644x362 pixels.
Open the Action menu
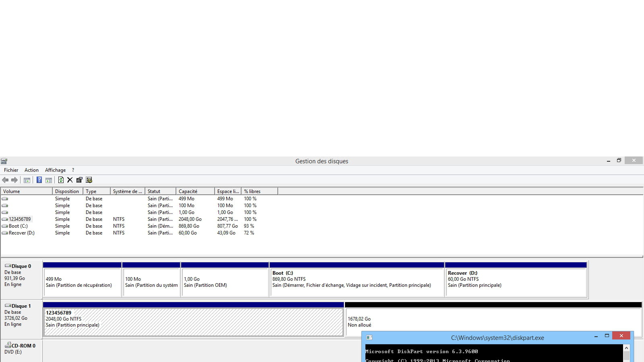tap(31, 170)
